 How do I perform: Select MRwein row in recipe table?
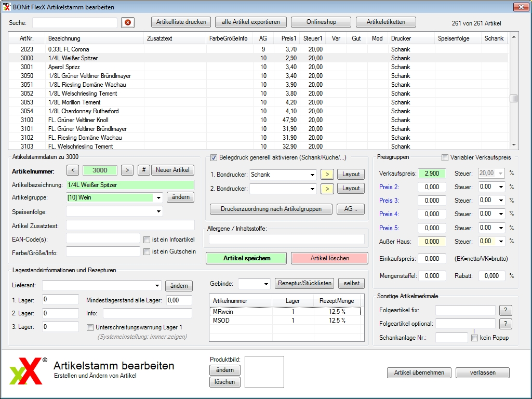pos(285,312)
